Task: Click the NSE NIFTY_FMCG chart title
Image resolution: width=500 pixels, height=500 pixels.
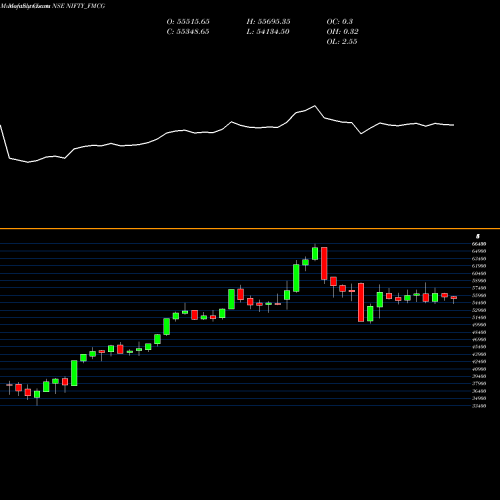Action: tap(79, 6)
